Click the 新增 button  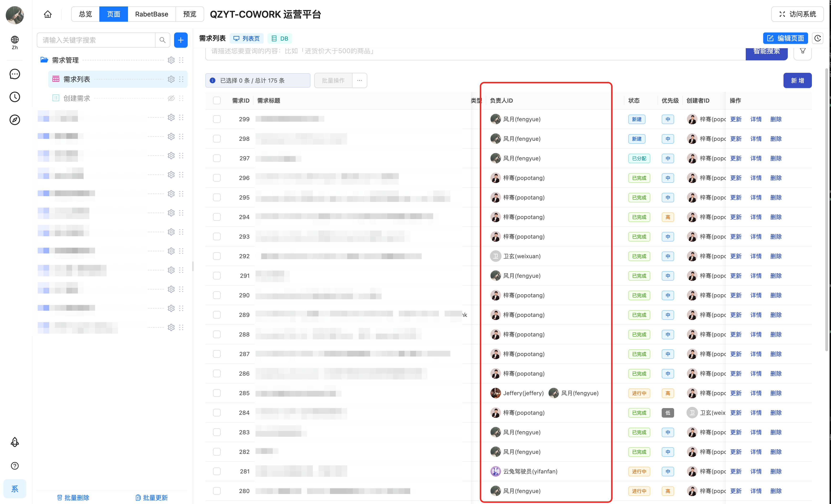coord(797,80)
